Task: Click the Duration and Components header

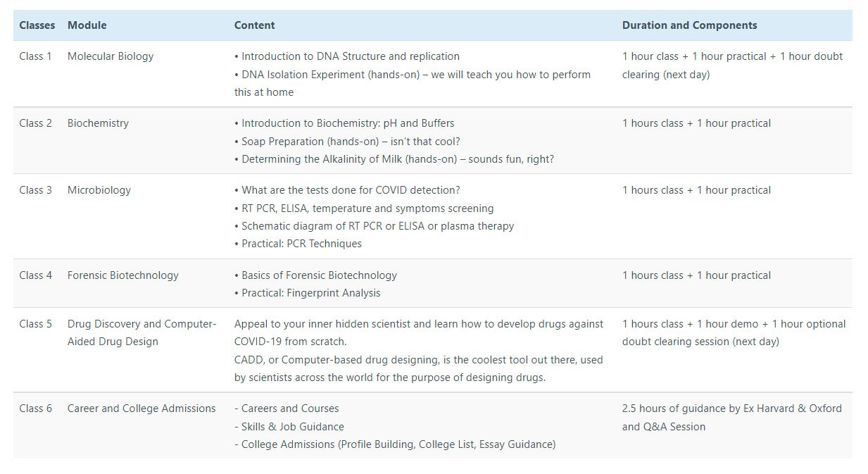Action: point(689,25)
